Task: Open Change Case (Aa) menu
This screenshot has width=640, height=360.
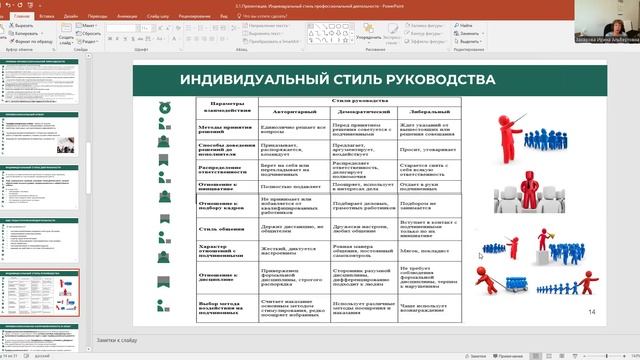Action: click(160, 39)
